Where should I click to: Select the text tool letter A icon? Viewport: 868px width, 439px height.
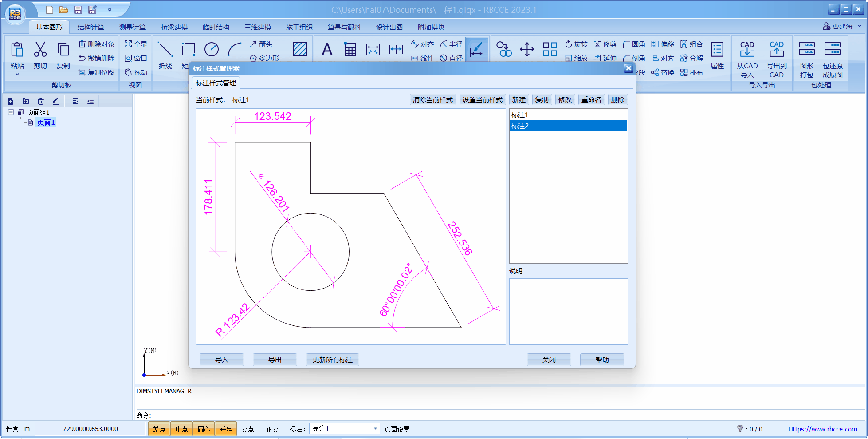tap(327, 50)
